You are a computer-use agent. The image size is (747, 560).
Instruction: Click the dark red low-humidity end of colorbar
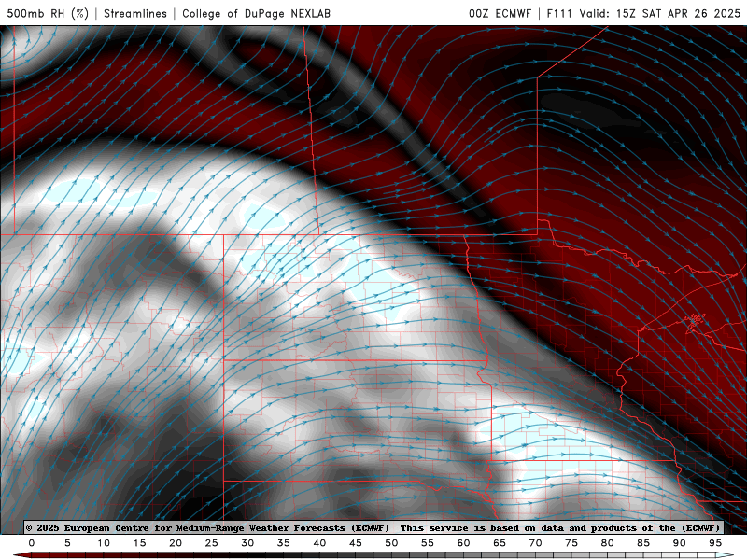click(x=21, y=555)
